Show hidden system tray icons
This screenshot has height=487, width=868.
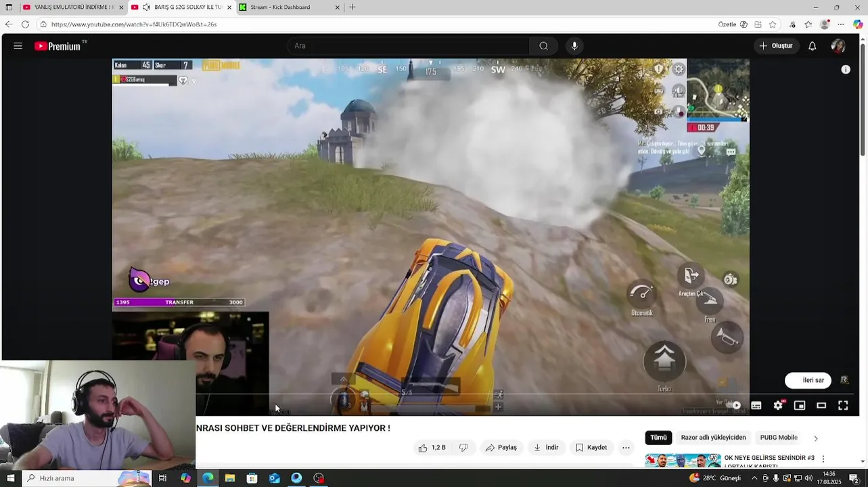click(754, 478)
